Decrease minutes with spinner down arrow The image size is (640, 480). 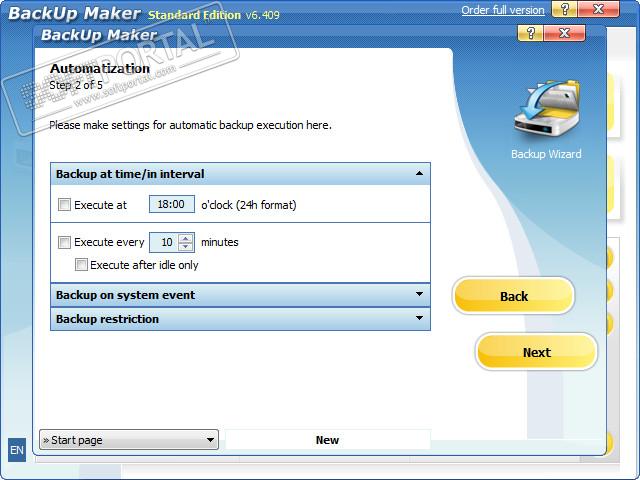tap(186, 247)
